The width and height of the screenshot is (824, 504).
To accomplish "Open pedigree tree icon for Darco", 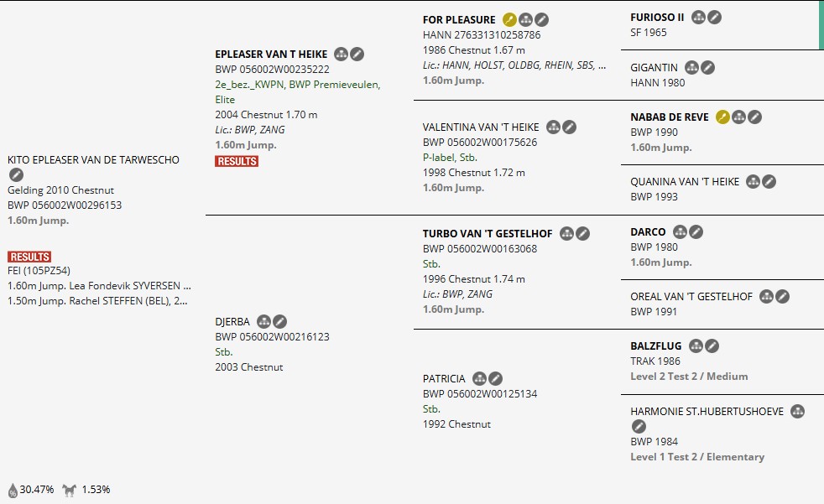I will tap(680, 232).
